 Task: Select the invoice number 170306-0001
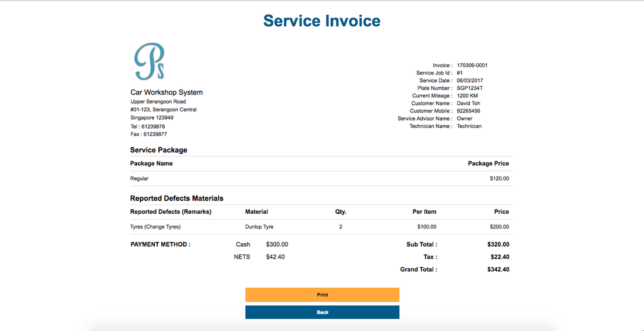point(472,66)
